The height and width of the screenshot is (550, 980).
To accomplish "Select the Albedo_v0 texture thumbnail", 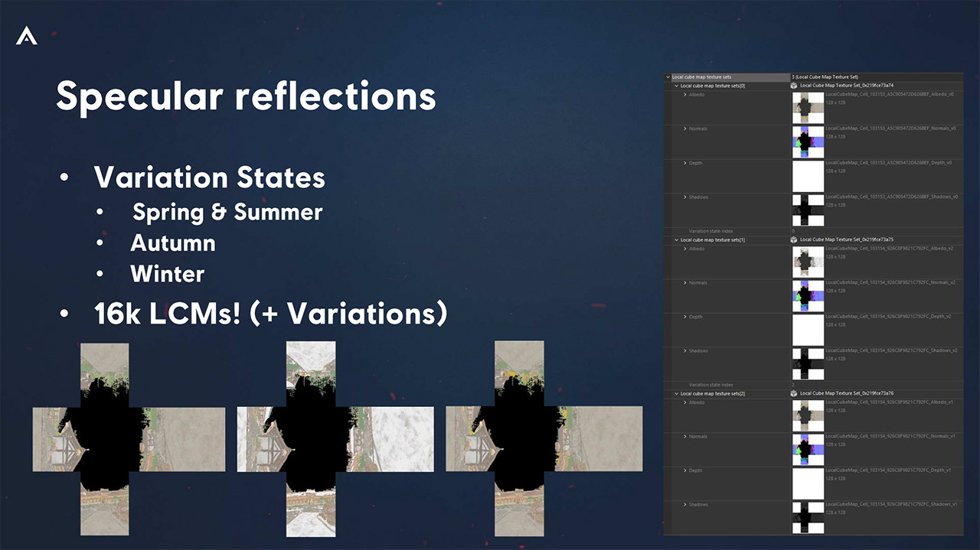I will (808, 108).
